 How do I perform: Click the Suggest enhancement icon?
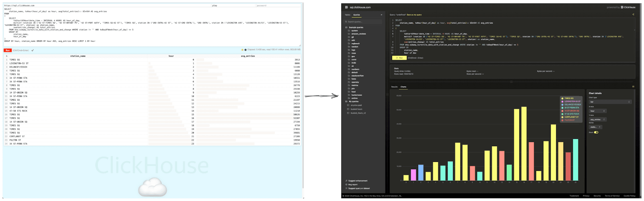[346, 181]
